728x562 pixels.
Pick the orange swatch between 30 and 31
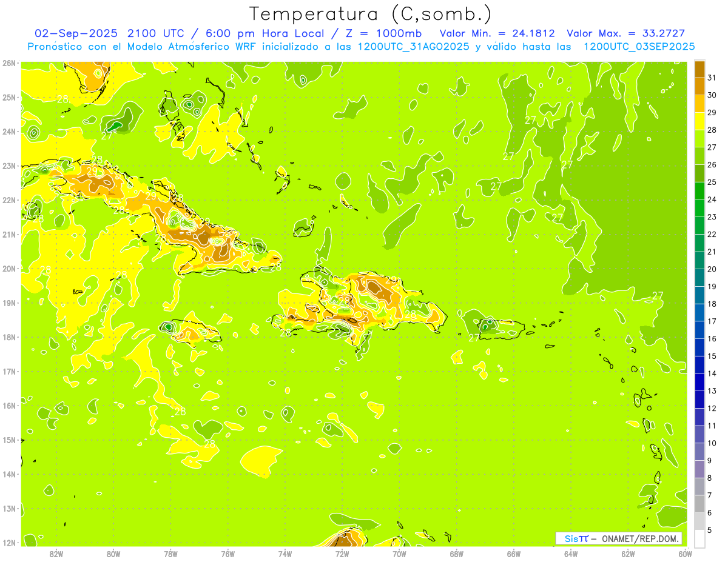[x=699, y=86]
